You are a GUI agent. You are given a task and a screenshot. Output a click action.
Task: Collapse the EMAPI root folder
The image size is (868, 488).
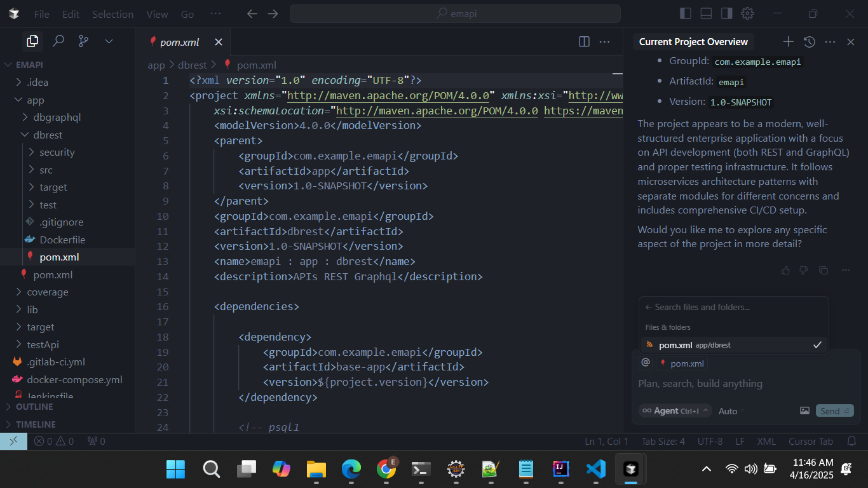[x=67, y=65]
